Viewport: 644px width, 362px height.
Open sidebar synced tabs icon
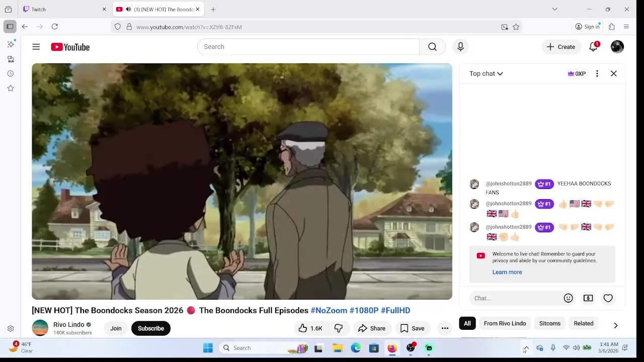pyautogui.click(x=11, y=59)
